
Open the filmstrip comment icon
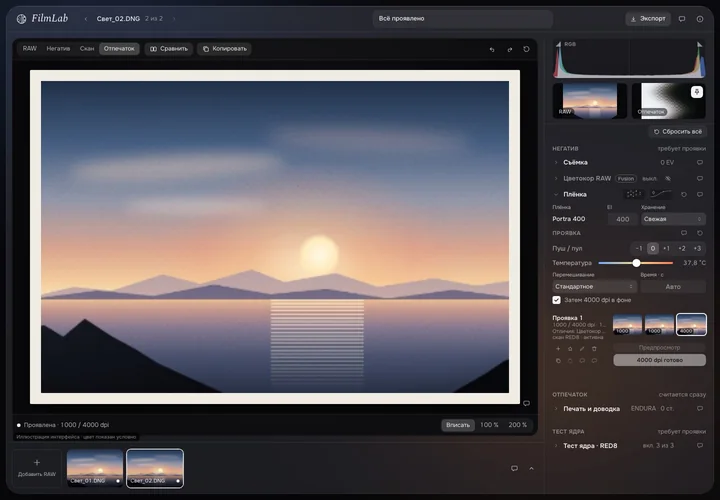[x=514, y=468]
